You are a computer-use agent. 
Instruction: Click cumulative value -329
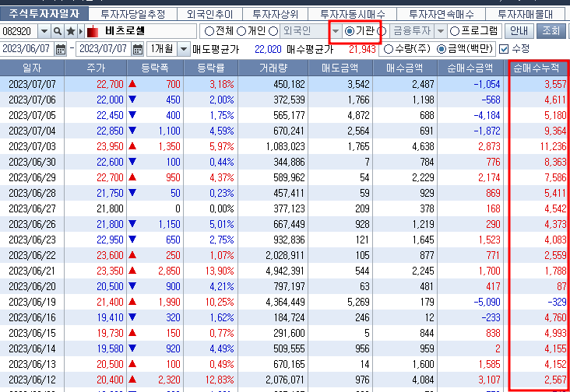(x=557, y=303)
